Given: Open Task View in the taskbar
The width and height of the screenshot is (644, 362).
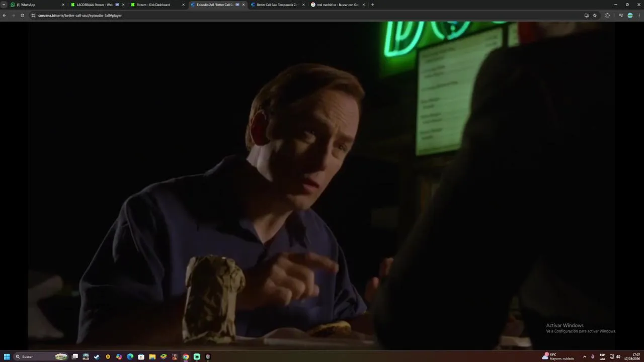Looking at the screenshot, I should 75,356.
